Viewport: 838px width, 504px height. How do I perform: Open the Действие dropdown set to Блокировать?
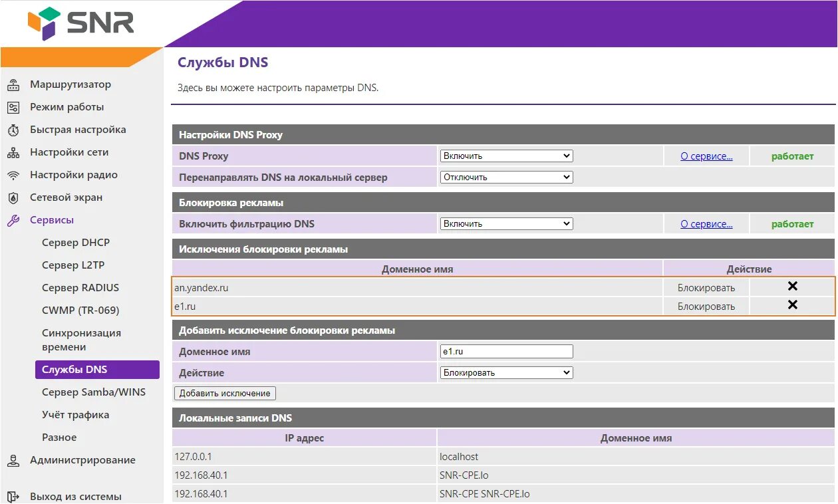(506, 373)
